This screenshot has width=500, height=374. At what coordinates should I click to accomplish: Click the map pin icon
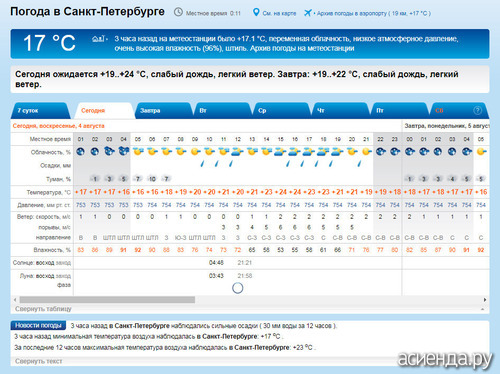(x=256, y=13)
